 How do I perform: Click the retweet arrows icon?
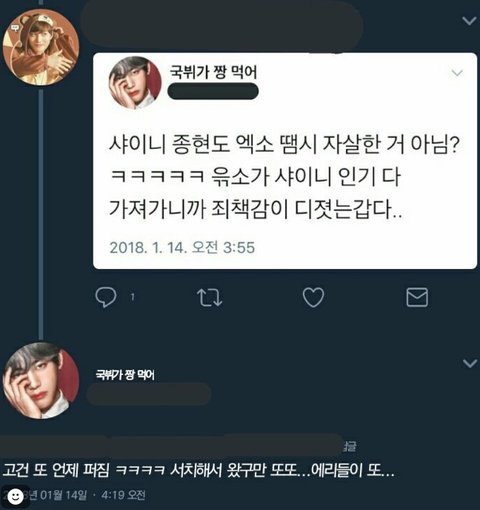(x=210, y=297)
